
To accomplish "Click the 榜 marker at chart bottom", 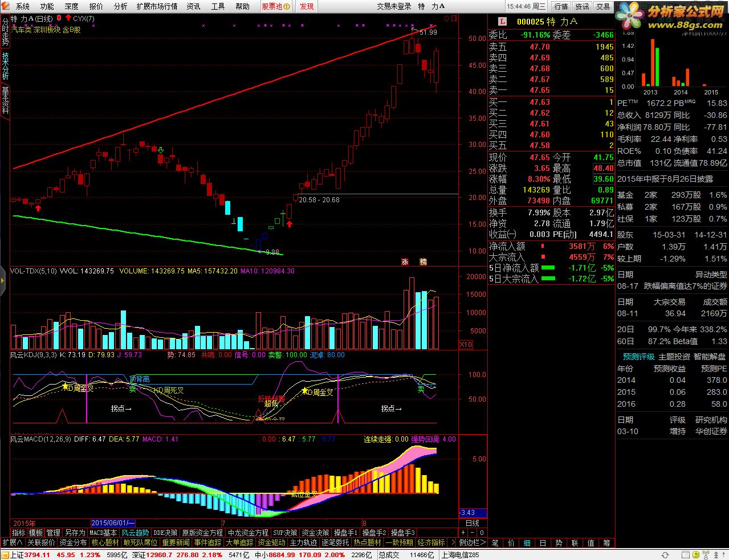I will click(423, 262).
